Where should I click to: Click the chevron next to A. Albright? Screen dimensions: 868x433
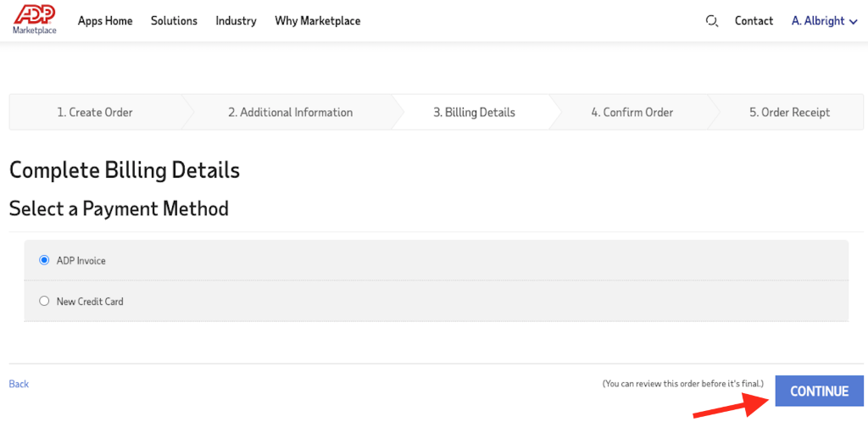click(853, 22)
